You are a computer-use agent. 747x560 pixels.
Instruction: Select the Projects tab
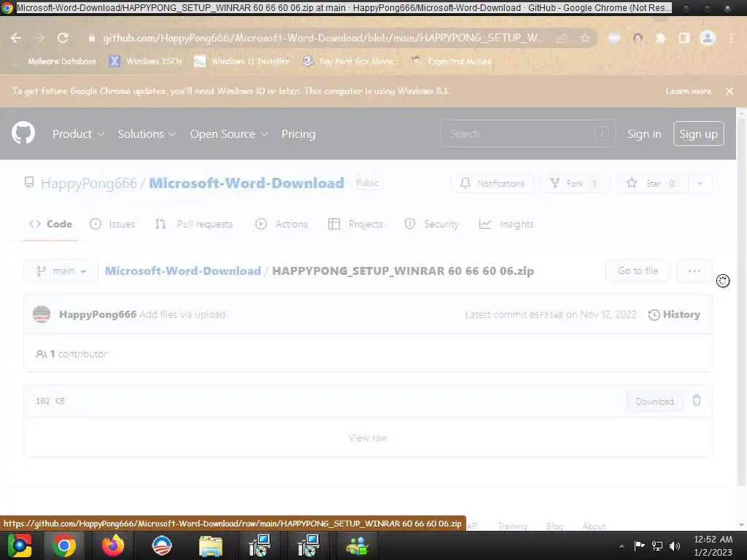click(x=355, y=225)
